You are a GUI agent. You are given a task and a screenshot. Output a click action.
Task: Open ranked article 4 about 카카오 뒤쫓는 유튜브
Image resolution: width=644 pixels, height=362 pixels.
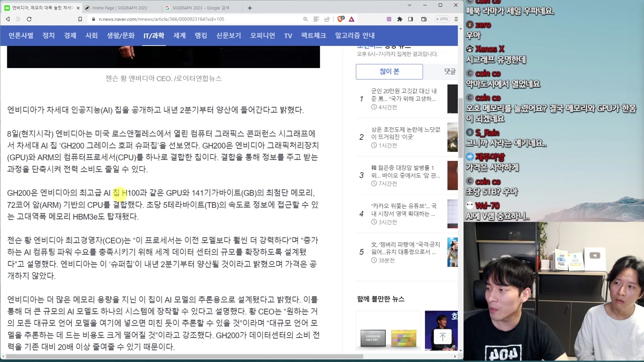click(404, 210)
